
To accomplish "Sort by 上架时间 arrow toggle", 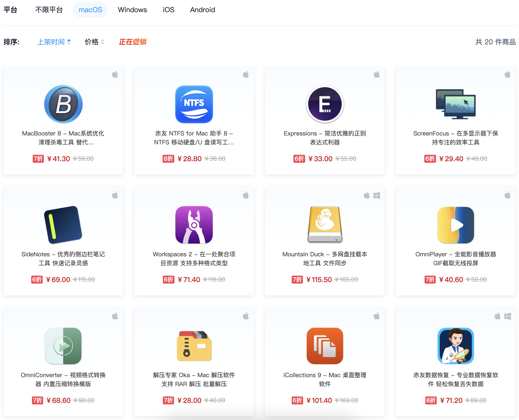I will pyautogui.click(x=69, y=42).
